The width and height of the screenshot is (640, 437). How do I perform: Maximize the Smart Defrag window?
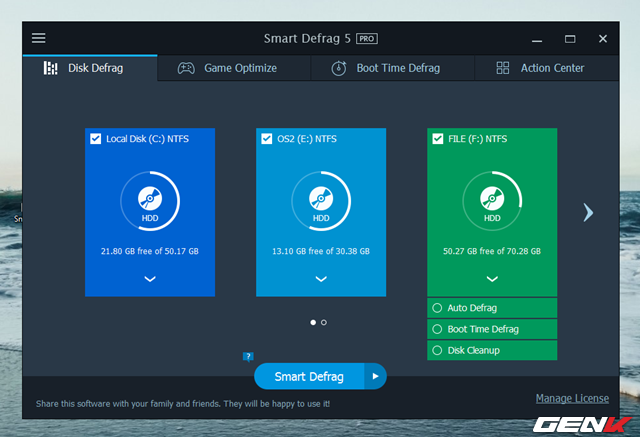[x=570, y=39]
